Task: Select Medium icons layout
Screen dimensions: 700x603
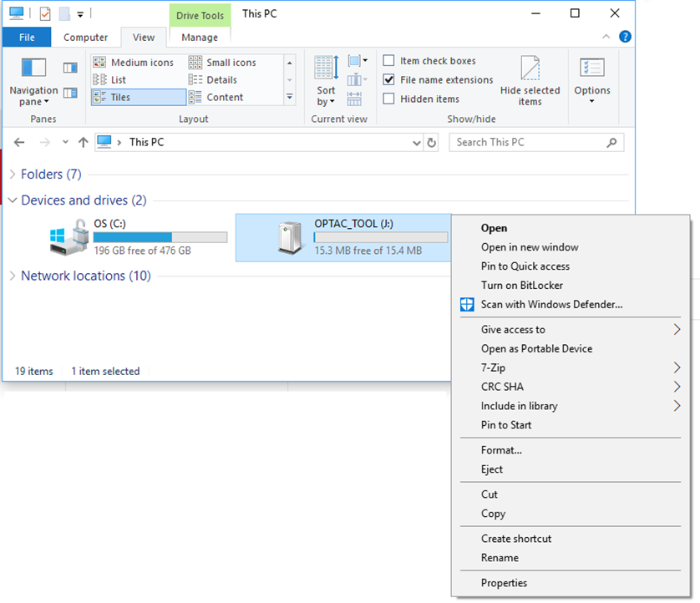Action: [133, 63]
